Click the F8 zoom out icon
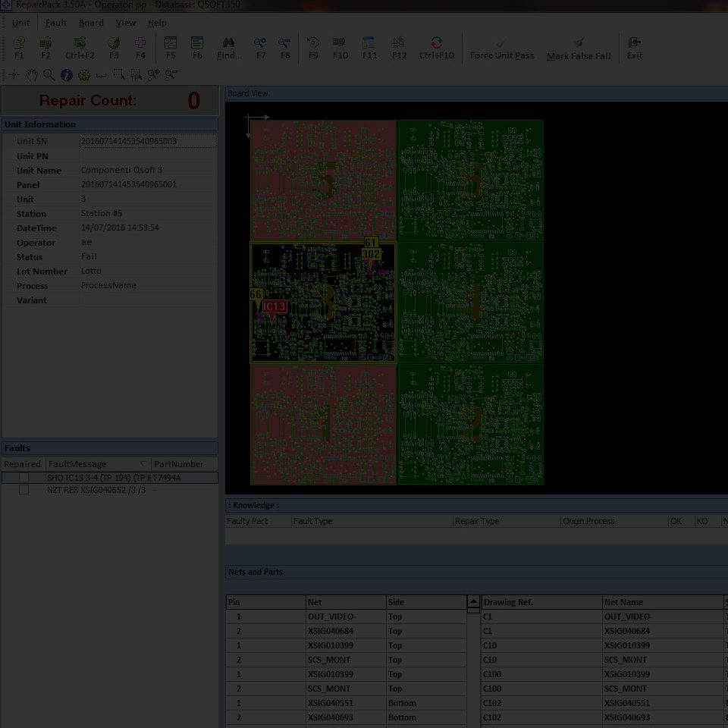Image resolution: width=728 pixels, height=728 pixels. click(x=284, y=44)
